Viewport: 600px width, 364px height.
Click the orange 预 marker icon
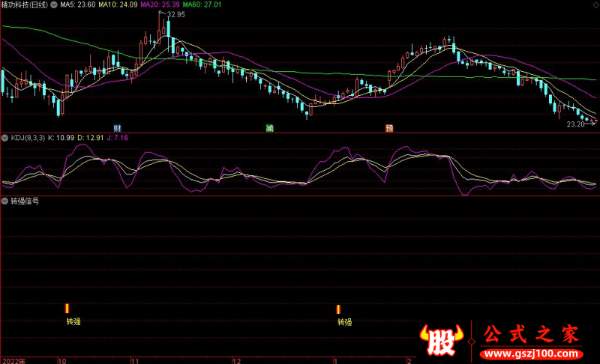(389, 128)
